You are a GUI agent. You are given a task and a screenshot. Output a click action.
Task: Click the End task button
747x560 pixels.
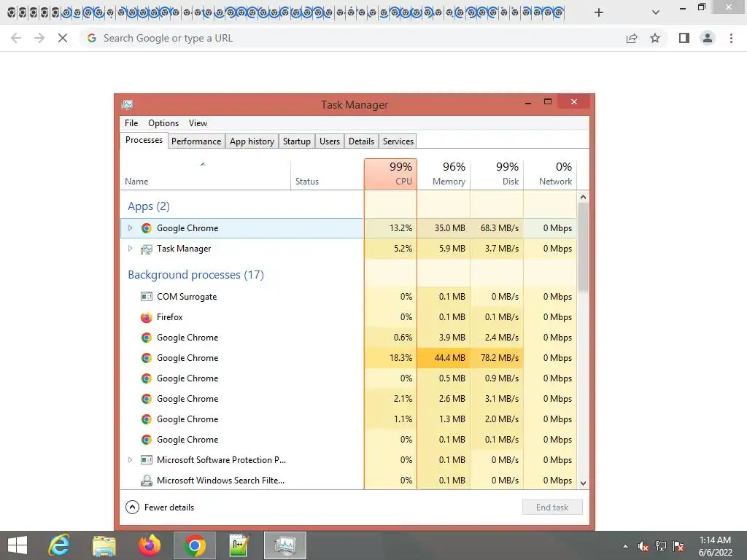coord(552,507)
